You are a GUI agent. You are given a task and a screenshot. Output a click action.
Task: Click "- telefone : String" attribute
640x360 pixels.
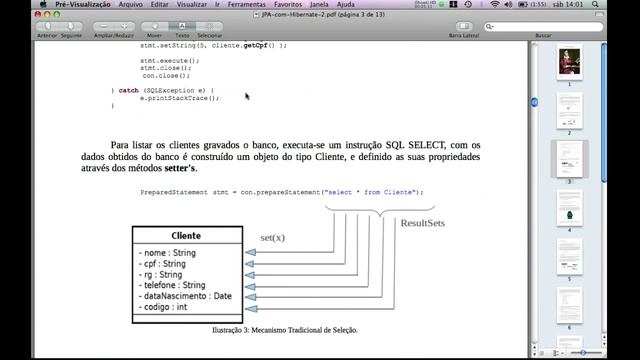click(x=172, y=285)
